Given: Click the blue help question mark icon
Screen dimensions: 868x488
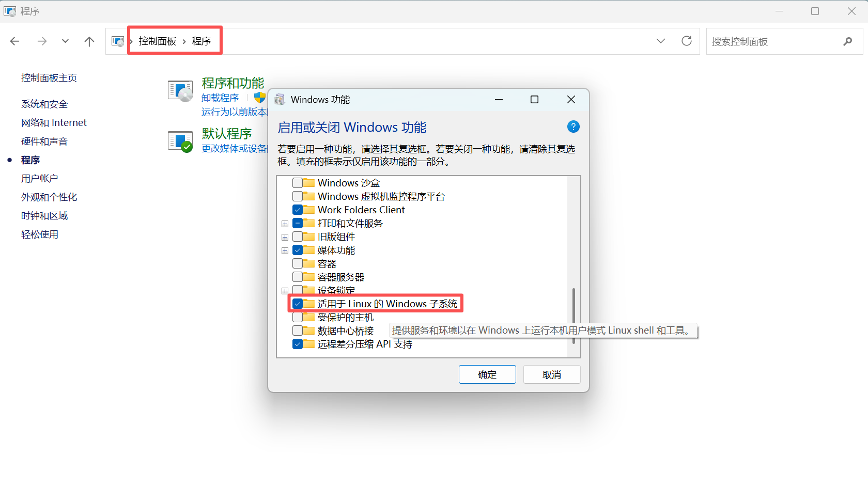Looking at the screenshot, I should coord(573,127).
